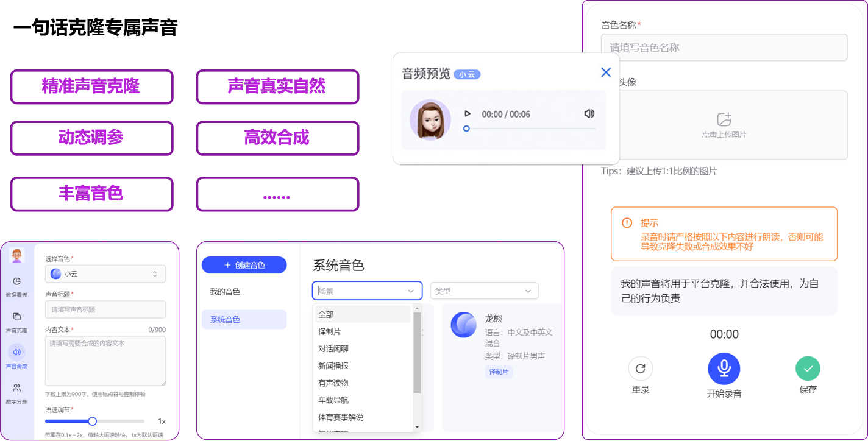
Task: Click the play button in audio preview
Action: click(468, 114)
